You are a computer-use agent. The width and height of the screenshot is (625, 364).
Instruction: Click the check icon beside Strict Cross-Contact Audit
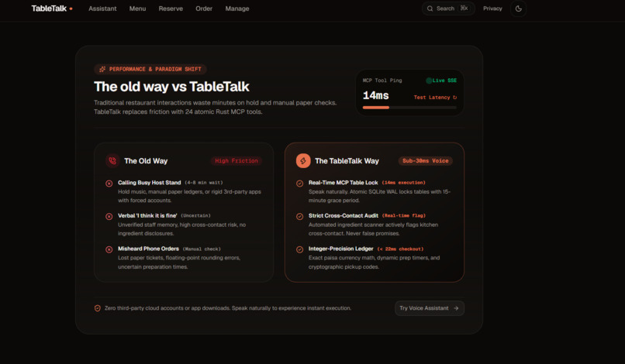click(x=300, y=217)
